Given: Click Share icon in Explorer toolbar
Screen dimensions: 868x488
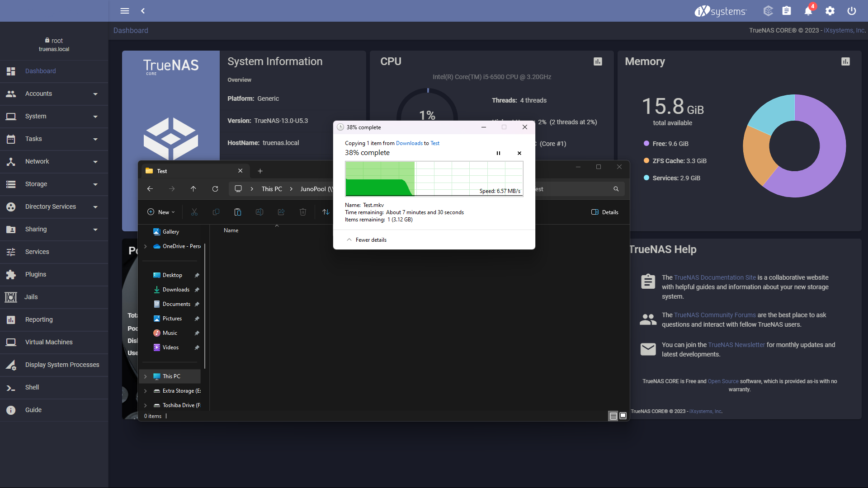Looking at the screenshot, I should (281, 212).
